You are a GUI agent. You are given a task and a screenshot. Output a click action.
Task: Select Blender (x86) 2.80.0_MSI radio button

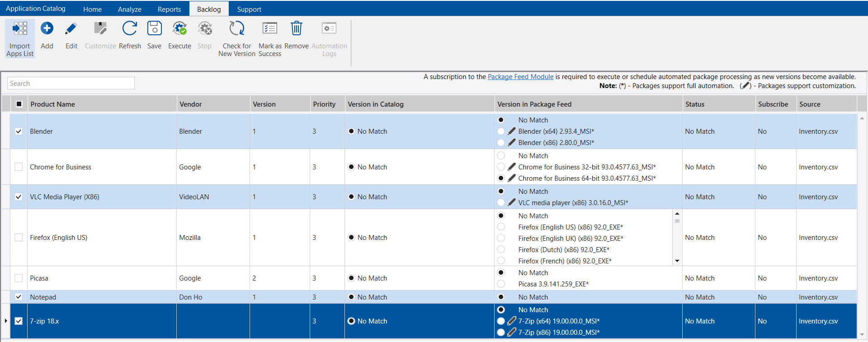[x=501, y=142]
